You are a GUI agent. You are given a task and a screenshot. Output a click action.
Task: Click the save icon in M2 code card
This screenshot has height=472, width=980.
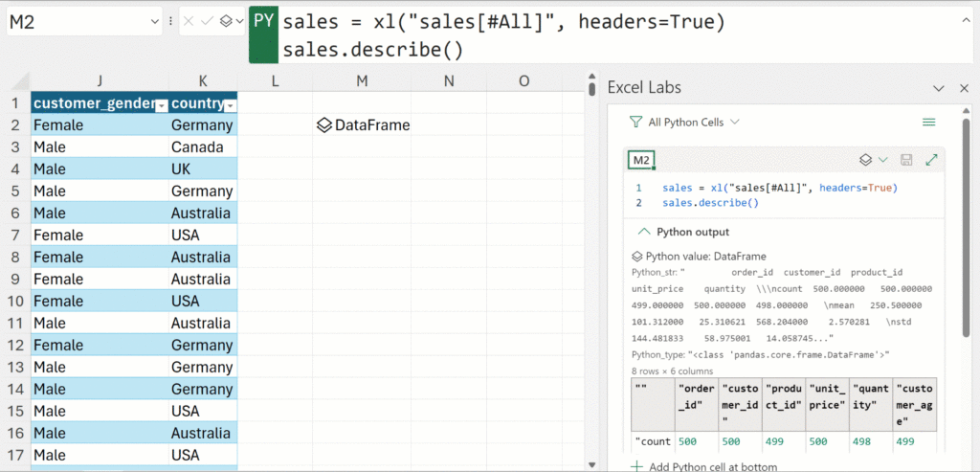tap(906, 160)
